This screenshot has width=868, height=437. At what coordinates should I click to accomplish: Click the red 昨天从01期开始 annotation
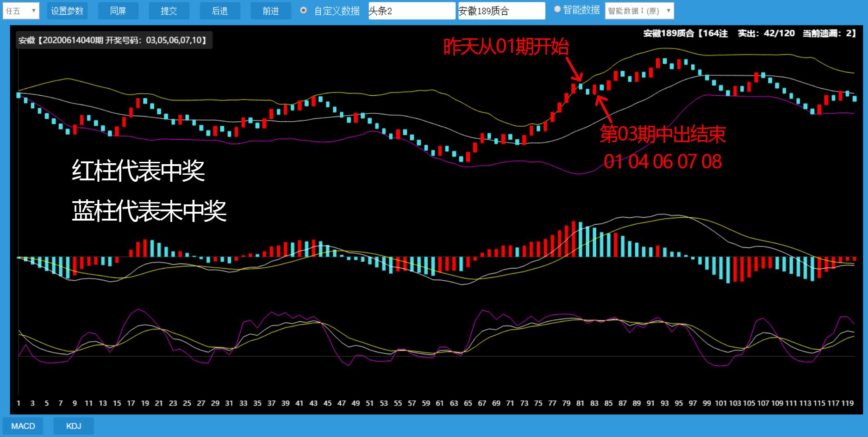506,47
